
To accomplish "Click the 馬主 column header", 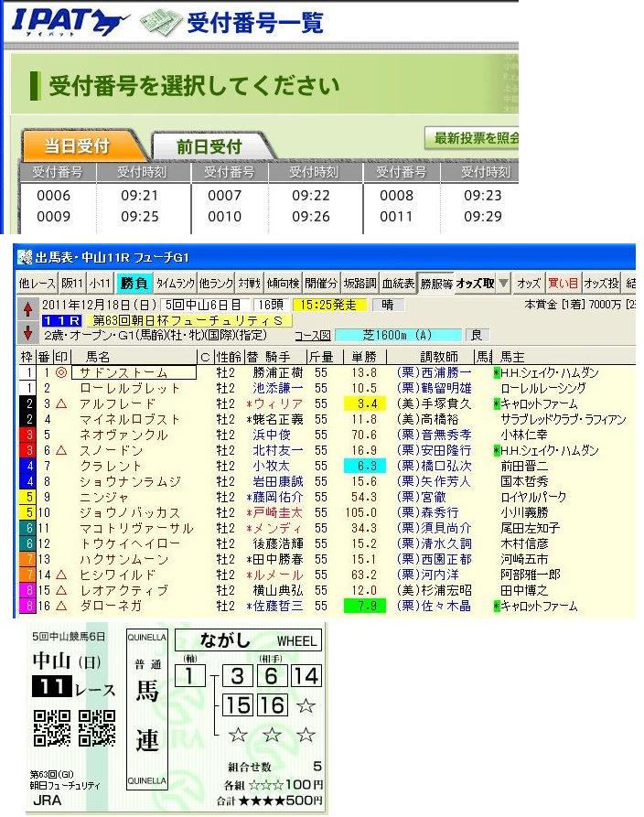I will pos(512,357).
